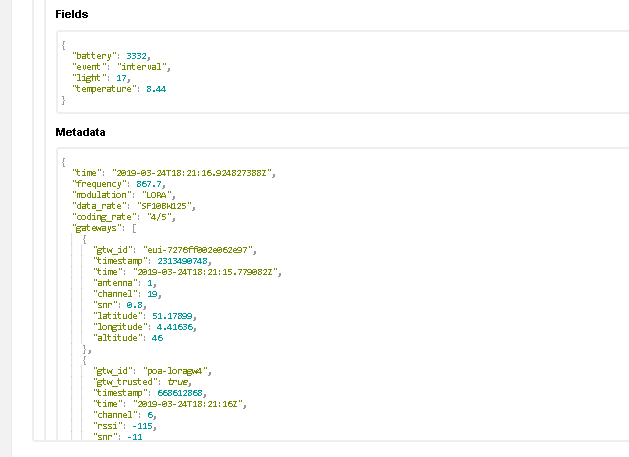
Task: Click the Metadata section heading
Action: (79, 132)
